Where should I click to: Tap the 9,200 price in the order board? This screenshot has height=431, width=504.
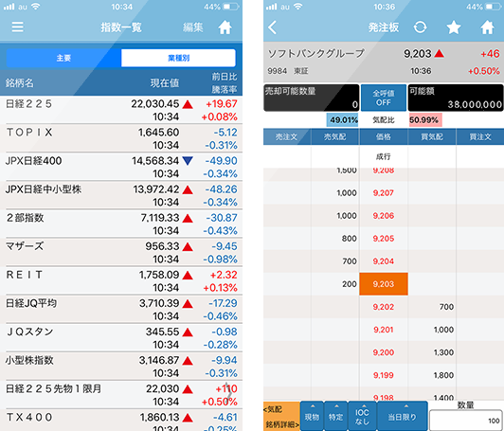pos(384,352)
